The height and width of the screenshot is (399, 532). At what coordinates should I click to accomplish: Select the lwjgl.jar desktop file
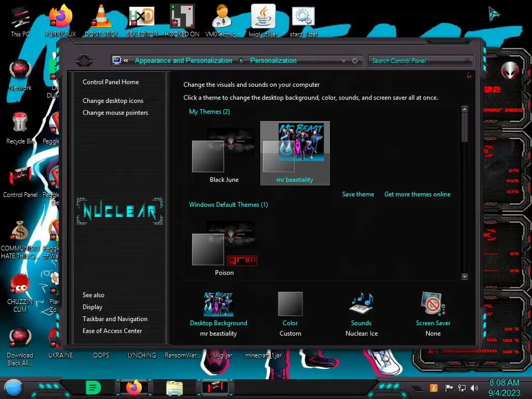pyautogui.click(x=223, y=355)
